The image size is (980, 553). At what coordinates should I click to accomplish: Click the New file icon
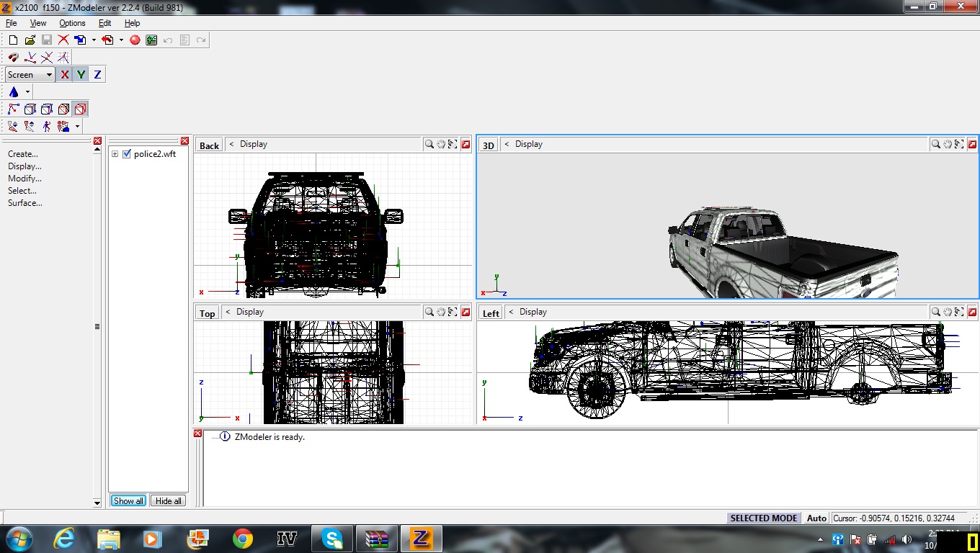click(13, 40)
